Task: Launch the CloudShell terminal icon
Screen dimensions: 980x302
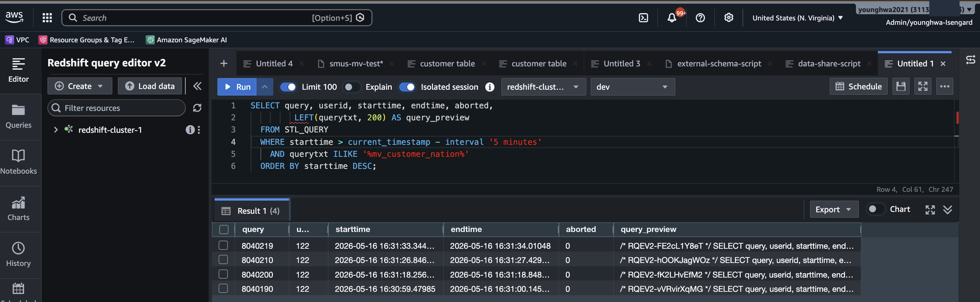Action: (x=643, y=18)
